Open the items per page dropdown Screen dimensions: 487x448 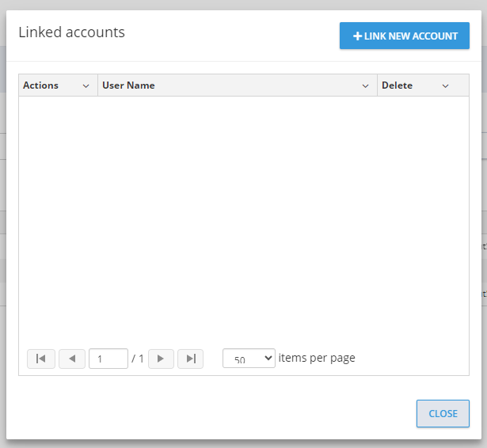click(x=249, y=359)
